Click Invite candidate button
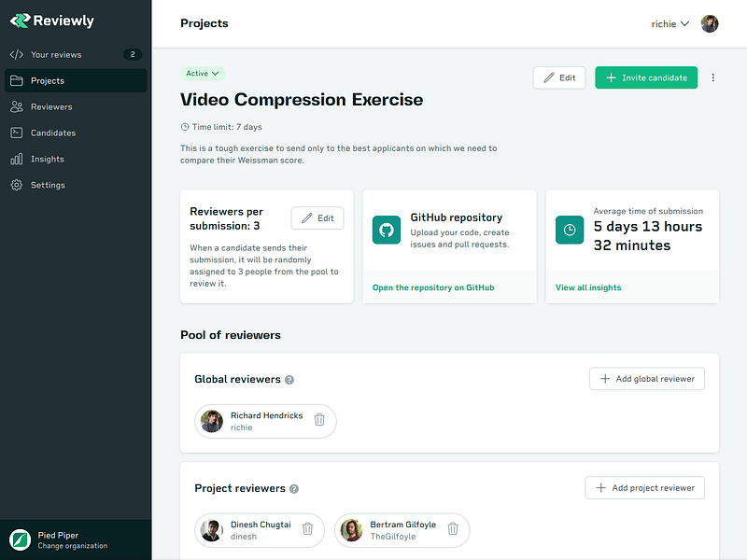Image resolution: width=747 pixels, height=560 pixels. click(646, 77)
